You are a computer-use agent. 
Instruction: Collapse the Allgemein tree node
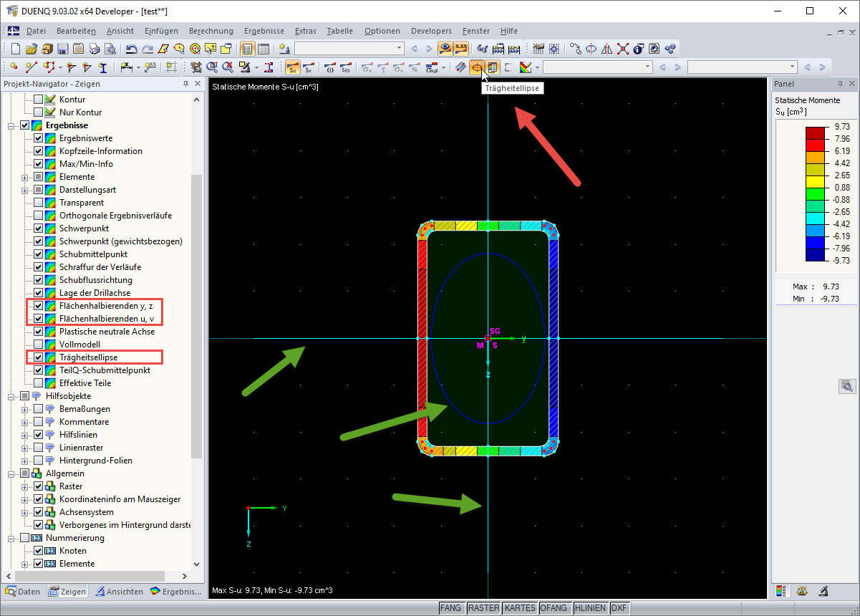11,473
